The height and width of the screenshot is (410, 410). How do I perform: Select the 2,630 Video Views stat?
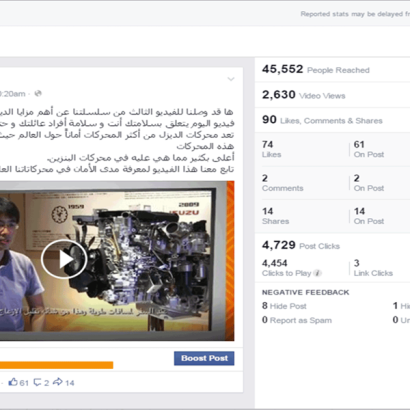303,95
